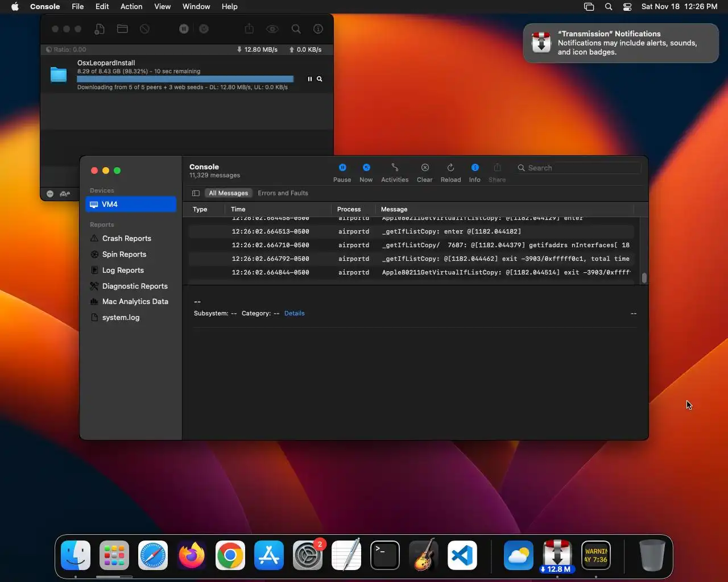Pause the OsxLeopardInstall torrent
The height and width of the screenshot is (582, 728).
310,79
